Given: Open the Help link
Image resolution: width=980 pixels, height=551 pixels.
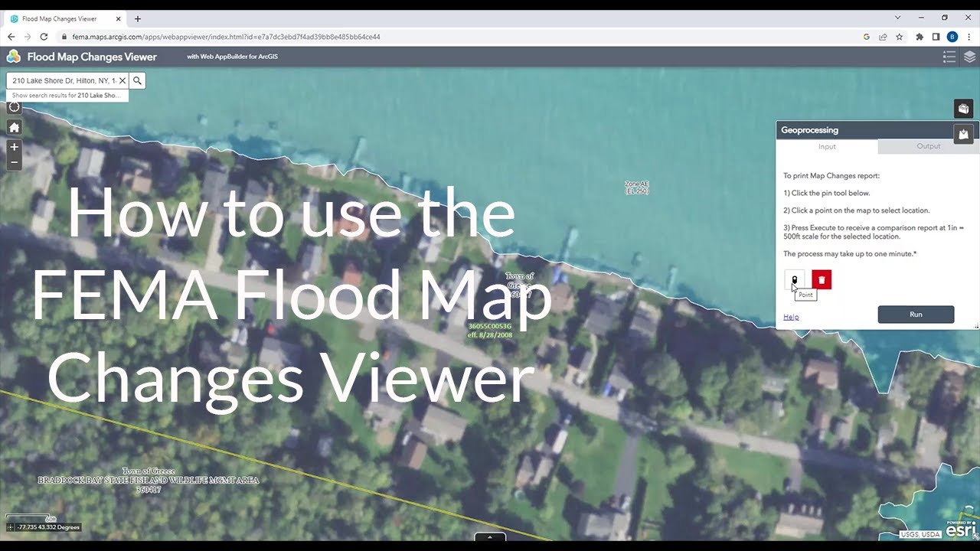Looking at the screenshot, I should (791, 317).
